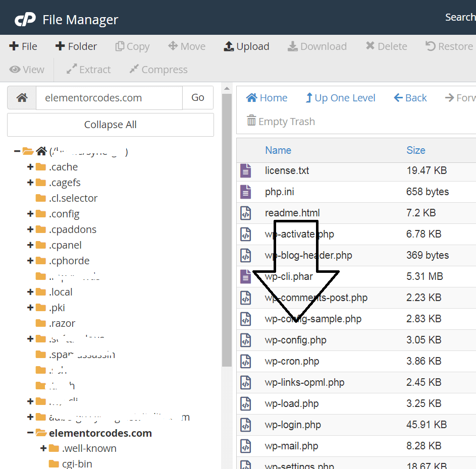
Task: Click the cPanel logo icon
Action: (x=25, y=20)
